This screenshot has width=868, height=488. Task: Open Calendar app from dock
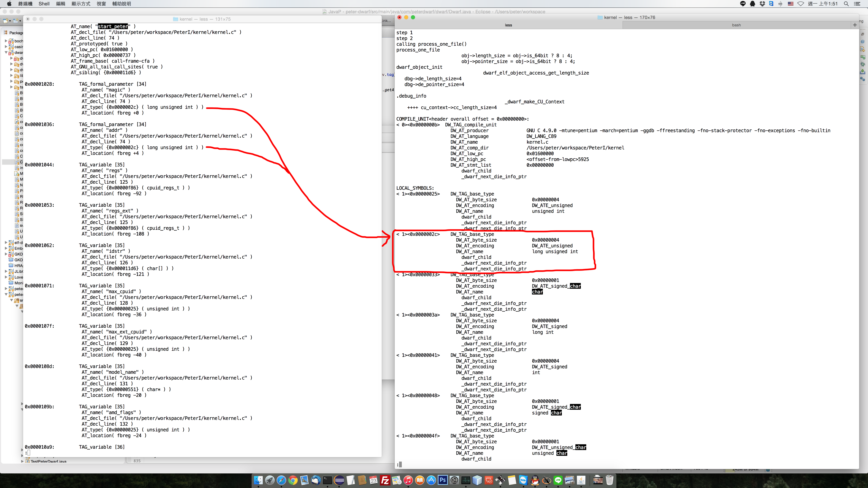(x=373, y=480)
